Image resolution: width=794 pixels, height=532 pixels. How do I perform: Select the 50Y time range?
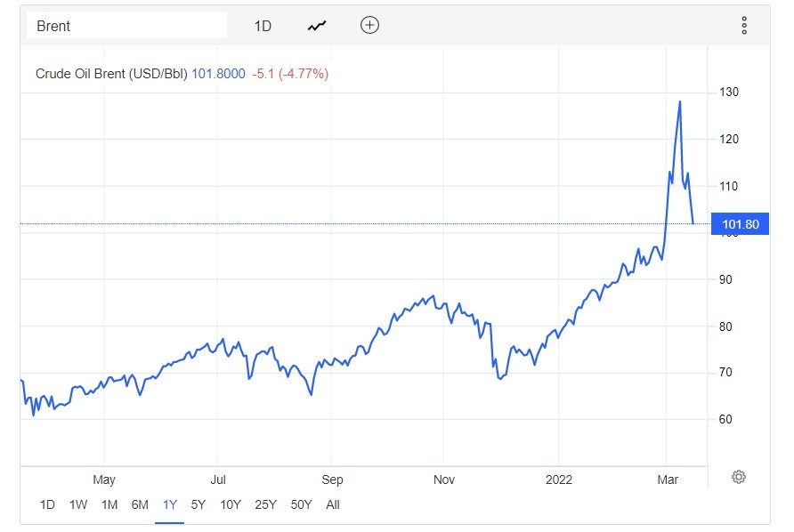click(x=302, y=504)
